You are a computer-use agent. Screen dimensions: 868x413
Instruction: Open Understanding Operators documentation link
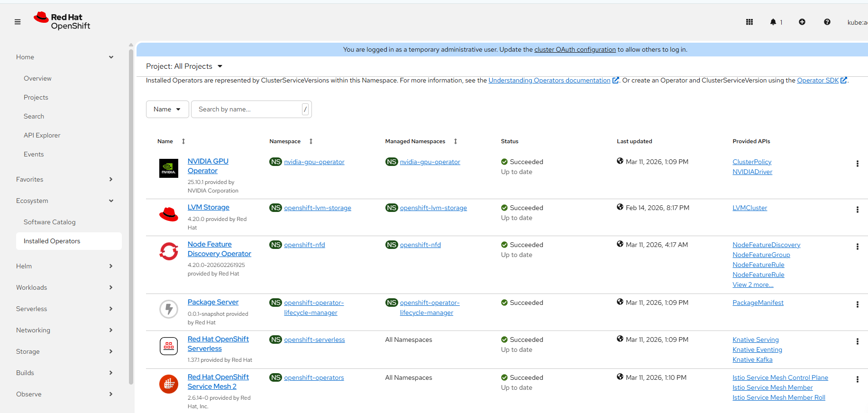(x=549, y=80)
